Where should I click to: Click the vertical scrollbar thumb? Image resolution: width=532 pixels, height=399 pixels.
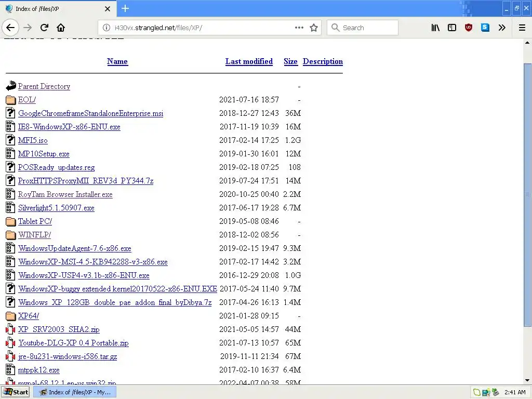[527, 195]
